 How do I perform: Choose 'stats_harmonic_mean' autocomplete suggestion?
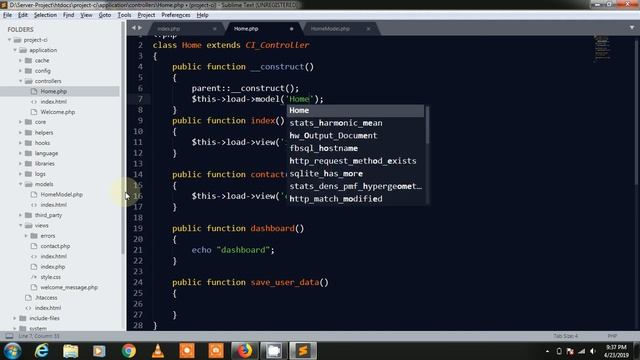pos(356,123)
